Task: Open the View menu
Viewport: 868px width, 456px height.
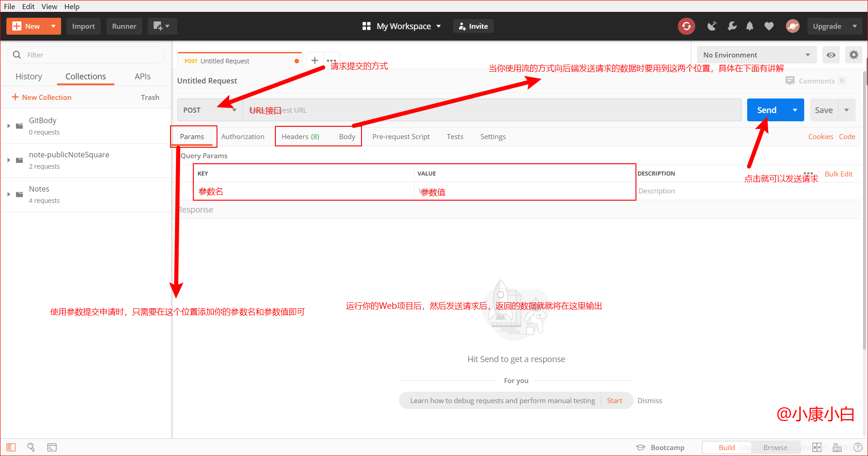Action: click(x=49, y=6)
